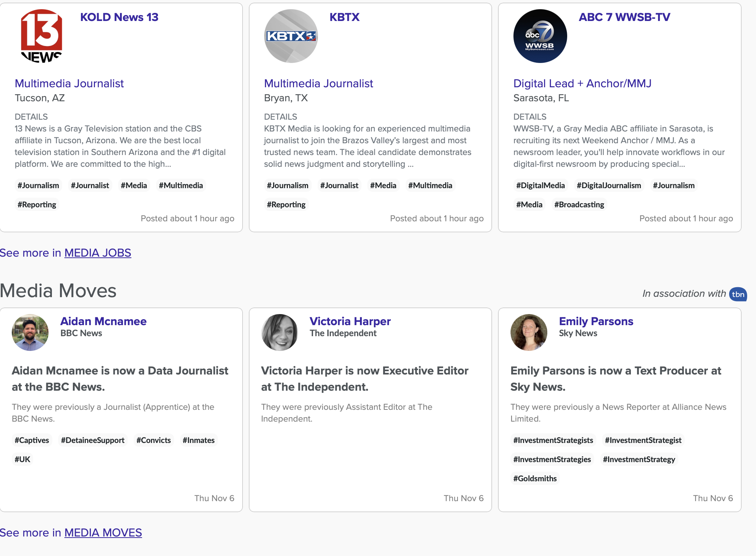Open Aidan Mcnamee's profile photo
The height and width of the screenshot is (556, 756).
pyautogui.click(x=30, y=332)
